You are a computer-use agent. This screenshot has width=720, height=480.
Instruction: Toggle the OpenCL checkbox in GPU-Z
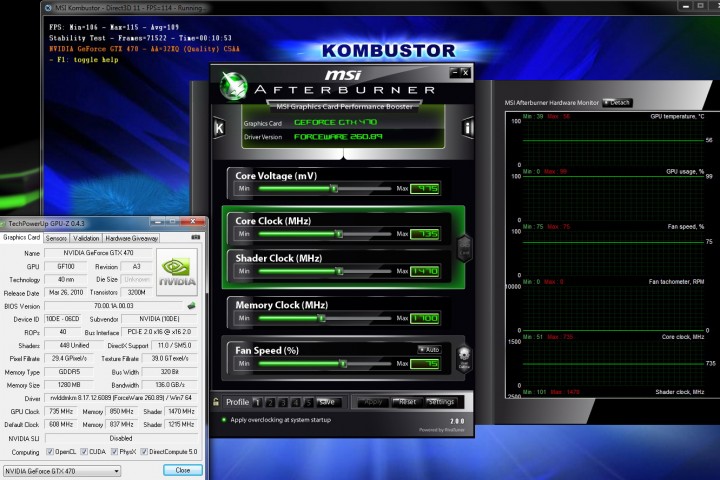click(50, 452)
